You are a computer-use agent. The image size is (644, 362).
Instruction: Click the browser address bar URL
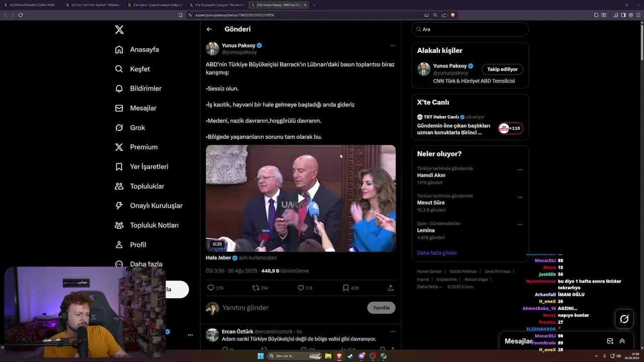coord(234,15)
